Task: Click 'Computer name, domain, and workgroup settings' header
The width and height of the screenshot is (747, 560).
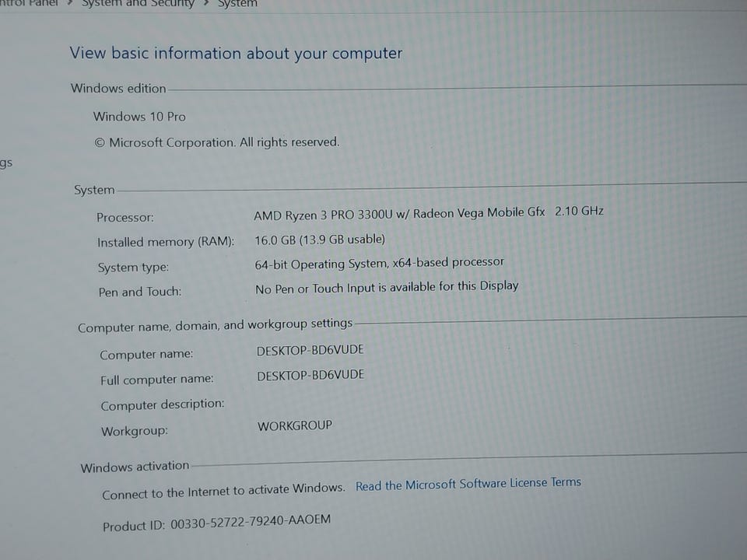Action: tap(215, 326)
